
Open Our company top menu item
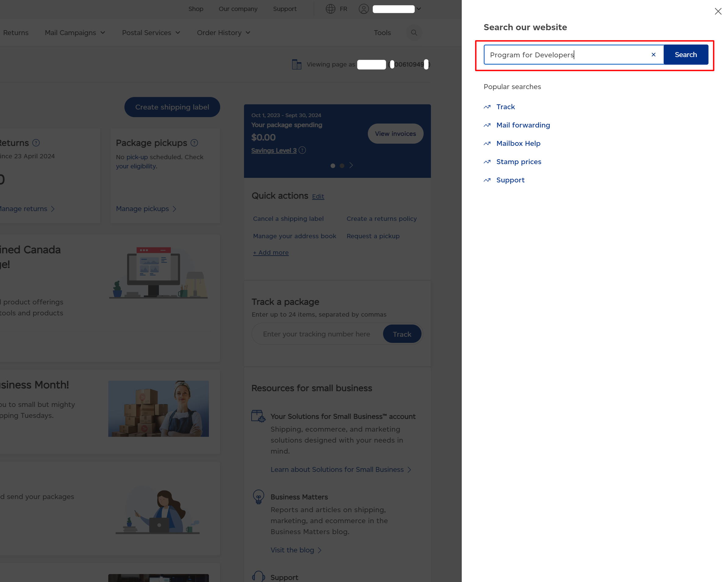coord(238,9)
